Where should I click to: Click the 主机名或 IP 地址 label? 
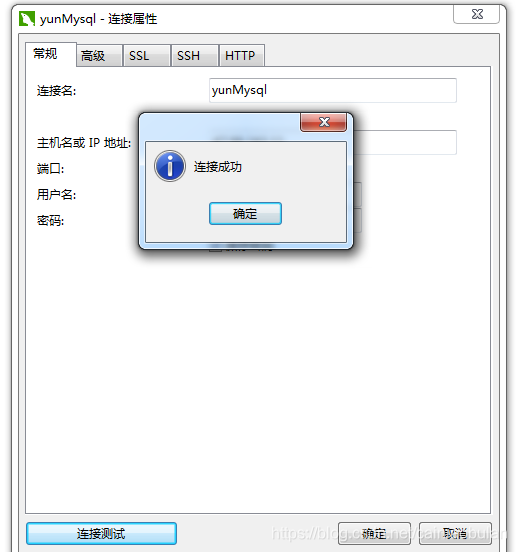84,143
